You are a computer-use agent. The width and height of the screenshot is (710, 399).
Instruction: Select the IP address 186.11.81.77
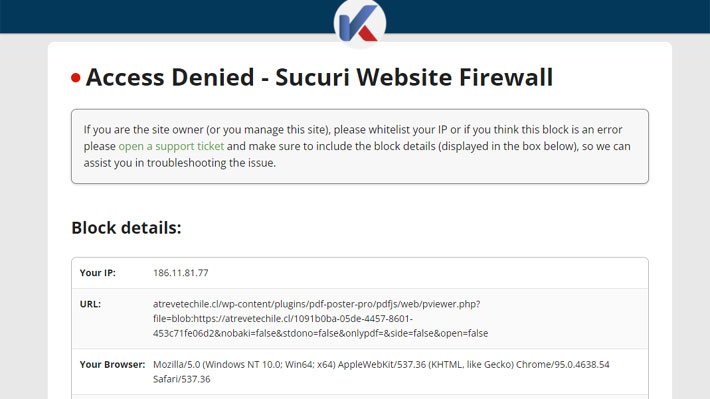pyautogui.click(x=181, y=273)
